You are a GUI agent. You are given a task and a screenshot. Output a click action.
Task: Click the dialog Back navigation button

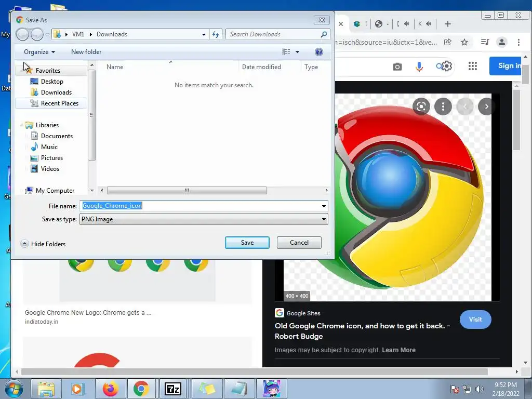point(22,34)
